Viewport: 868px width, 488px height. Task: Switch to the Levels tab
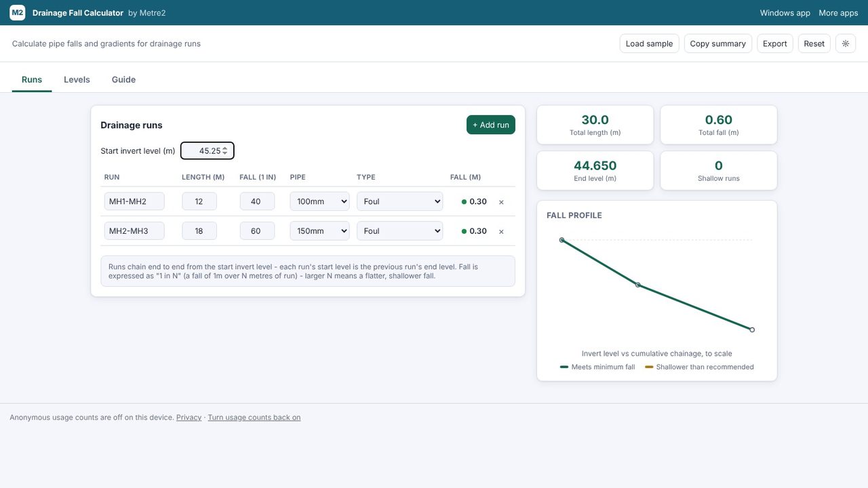tap(77, 79)
